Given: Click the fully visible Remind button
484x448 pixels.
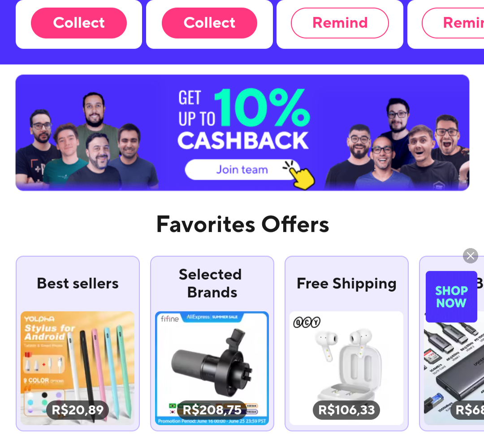Looking at the screenshot, I should pos(340,23).
